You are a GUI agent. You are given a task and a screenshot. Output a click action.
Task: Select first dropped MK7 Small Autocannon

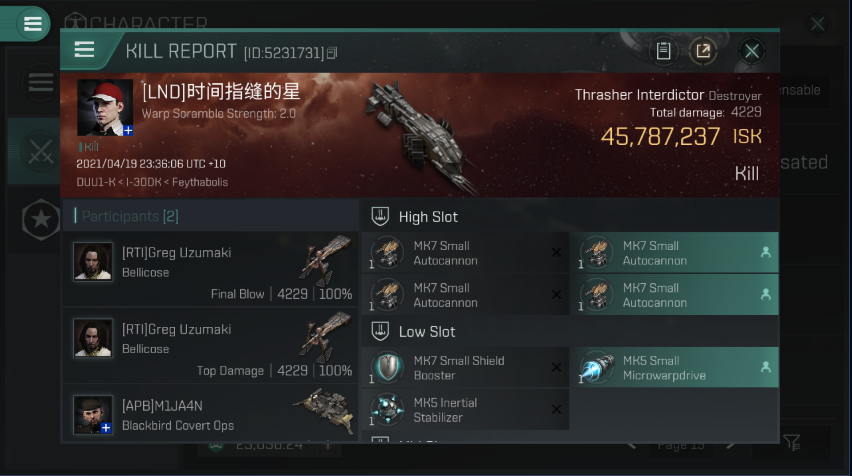(674, 253)
